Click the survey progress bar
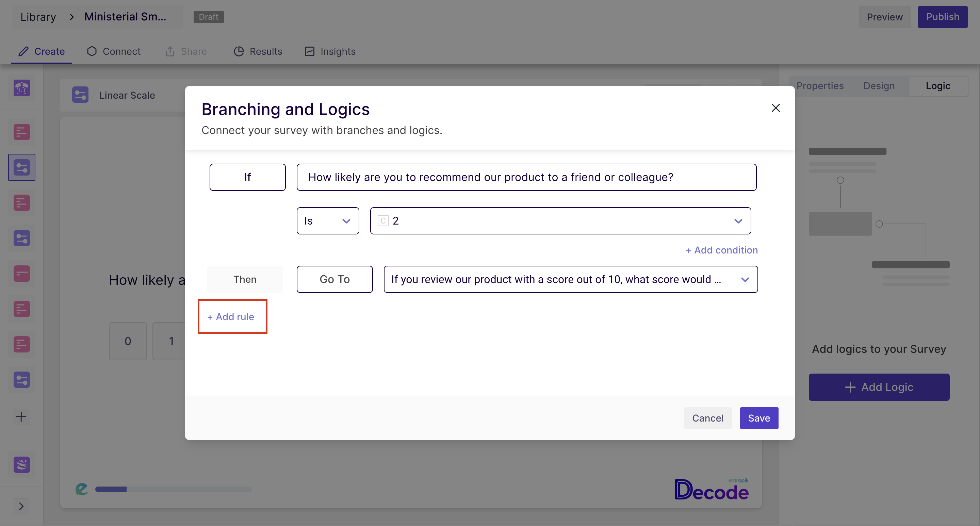980x526 pixels. tap(173, 489)
